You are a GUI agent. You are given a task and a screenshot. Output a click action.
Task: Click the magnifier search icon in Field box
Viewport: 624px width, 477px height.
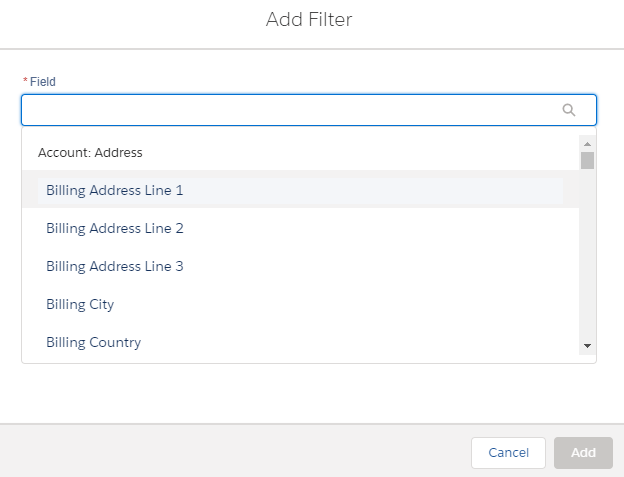pyautogui.click(x=569, y=110)
